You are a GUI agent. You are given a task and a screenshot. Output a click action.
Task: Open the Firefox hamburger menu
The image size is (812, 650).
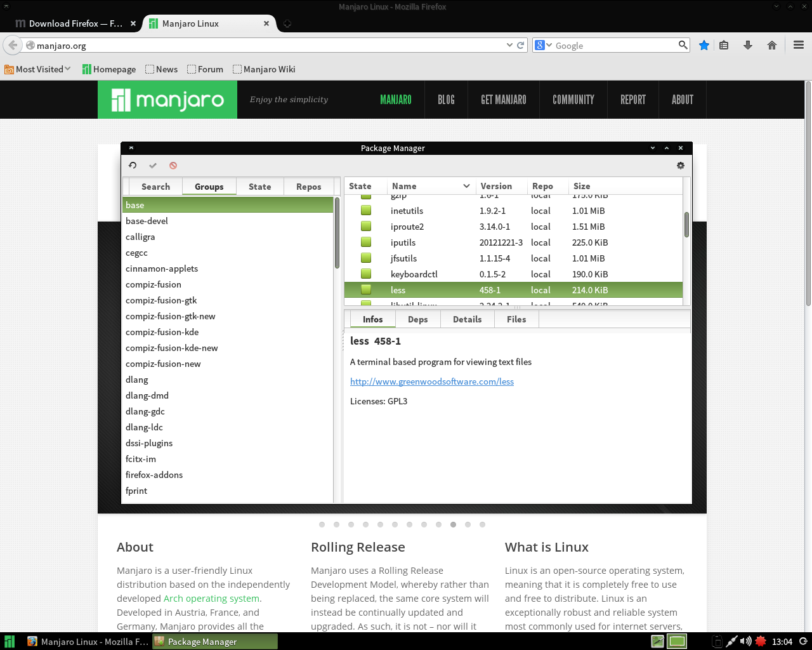coord(799,45)
